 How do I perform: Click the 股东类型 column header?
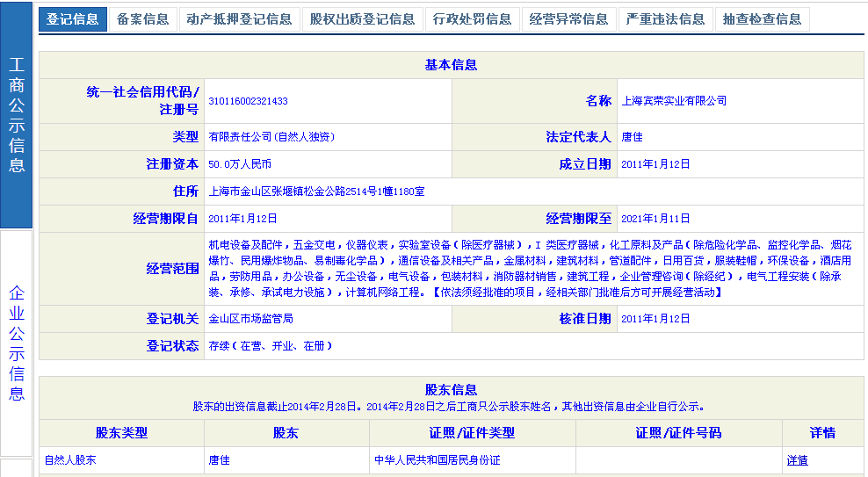[x=121, y=433]
